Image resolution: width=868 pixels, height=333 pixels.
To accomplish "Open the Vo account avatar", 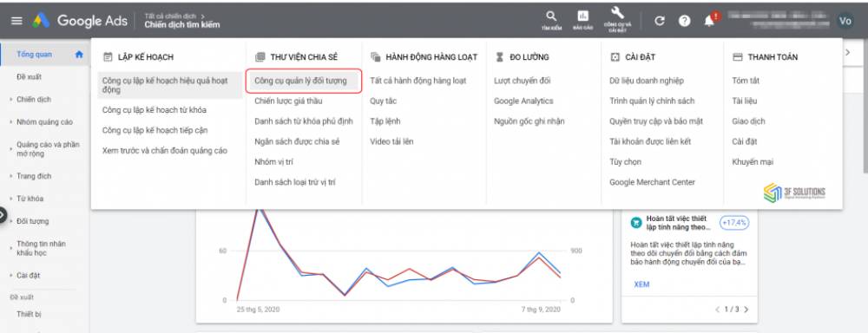I will click(x=845, y=21).
